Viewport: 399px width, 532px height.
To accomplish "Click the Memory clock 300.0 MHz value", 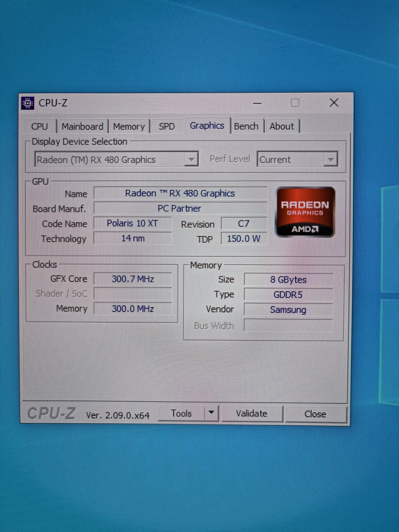I will point(133,309).
